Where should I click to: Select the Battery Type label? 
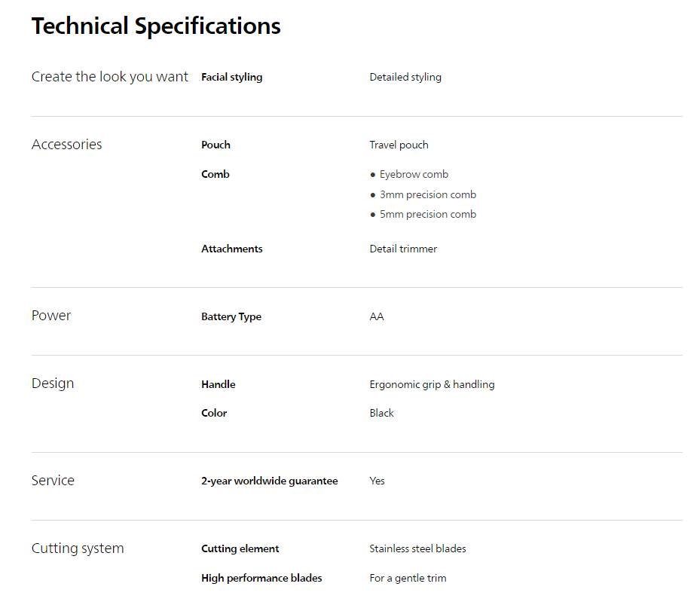pos(231,316)
